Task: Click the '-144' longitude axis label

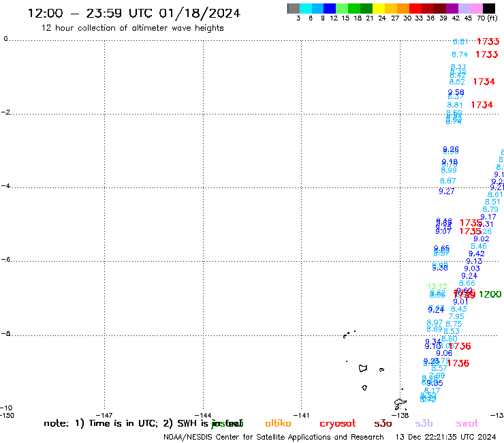Action: 203,415
